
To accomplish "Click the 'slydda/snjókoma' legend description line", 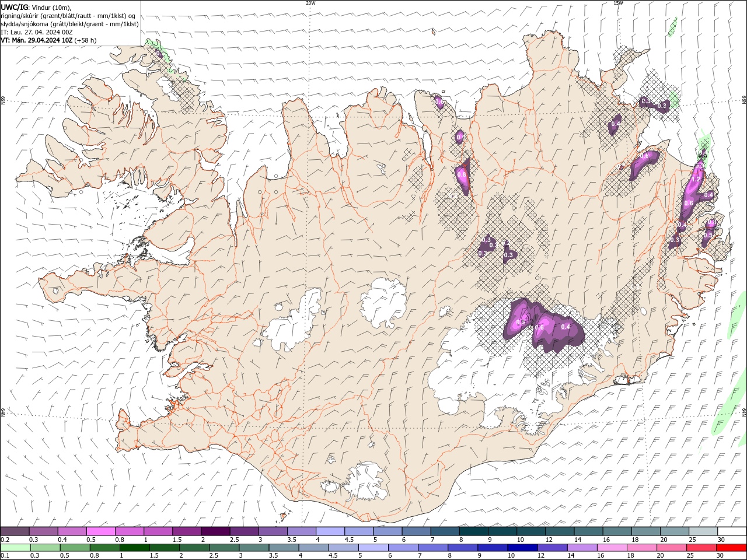I will 69,24.
